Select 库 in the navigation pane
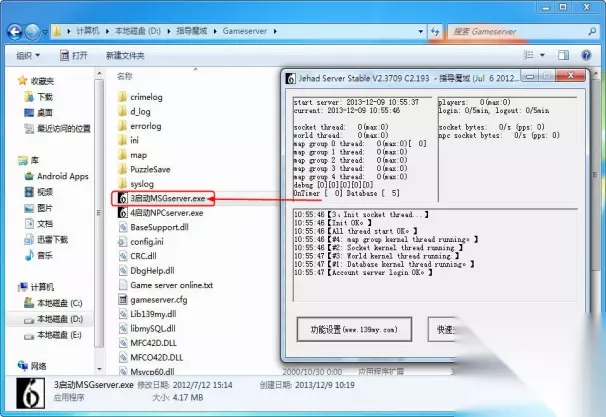The width and height of the screenshot is (606, 417). (28, 160)
